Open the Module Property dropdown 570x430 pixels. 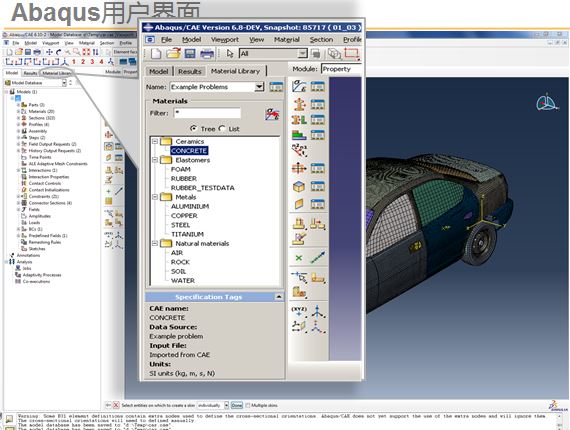click(341, 69)
